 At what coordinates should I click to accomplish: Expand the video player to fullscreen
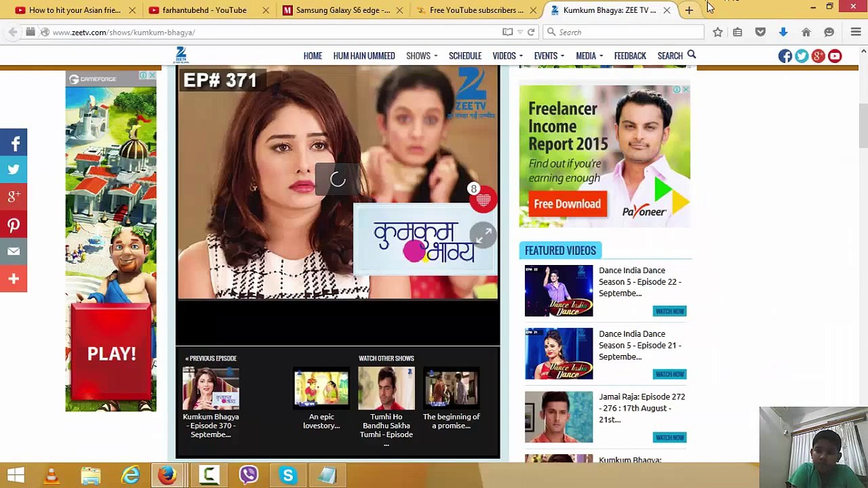coord(483,235)
